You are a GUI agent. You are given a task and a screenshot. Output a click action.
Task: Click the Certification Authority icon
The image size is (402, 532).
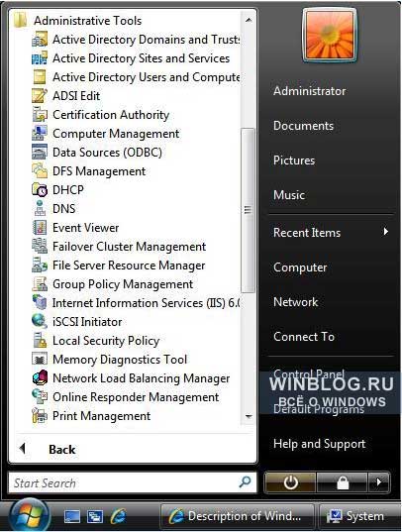pos(40,115)
